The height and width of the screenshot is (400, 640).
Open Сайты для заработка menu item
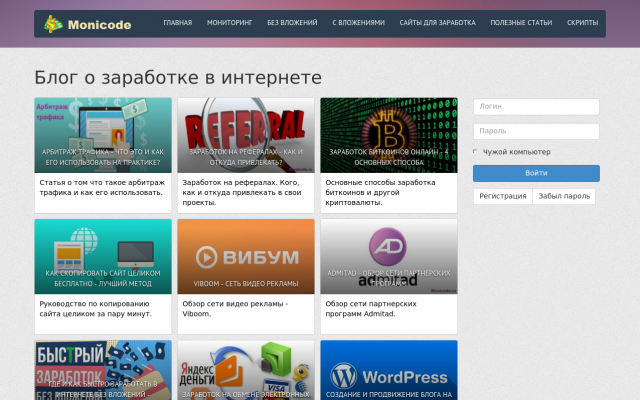[438, 23]
